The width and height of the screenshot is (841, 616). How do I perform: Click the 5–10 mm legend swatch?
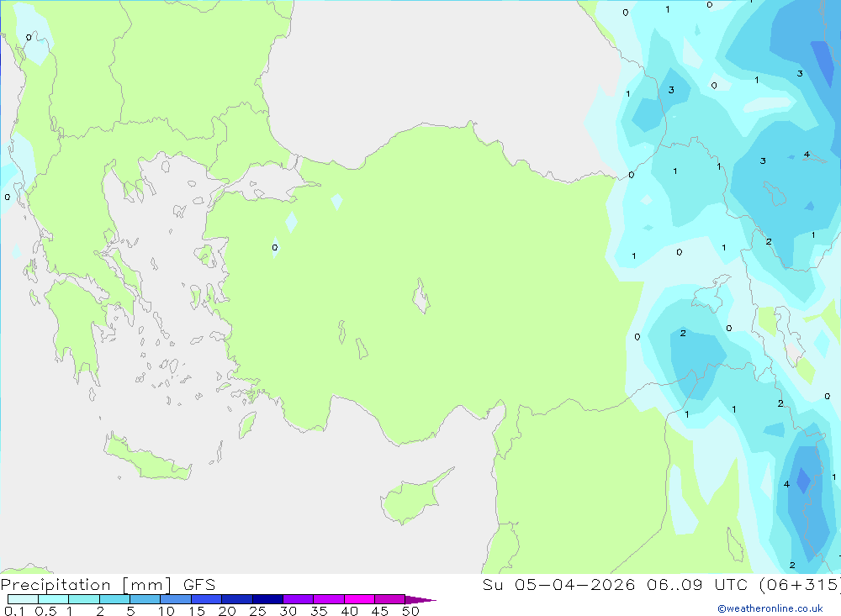(145, 599)
